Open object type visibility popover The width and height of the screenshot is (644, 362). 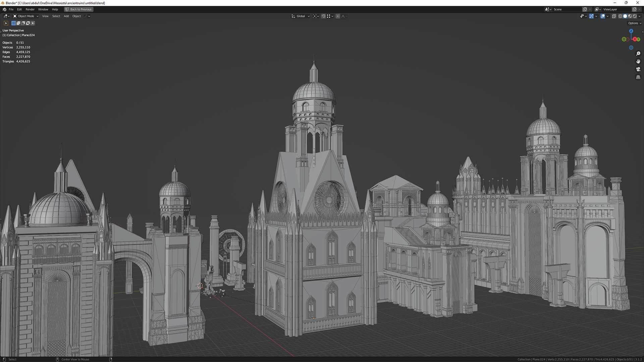583,16
